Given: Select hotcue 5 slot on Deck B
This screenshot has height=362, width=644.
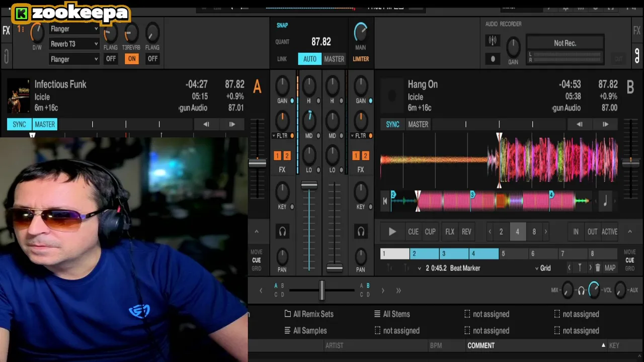Looking at the screenshot, I should point(513,254).
